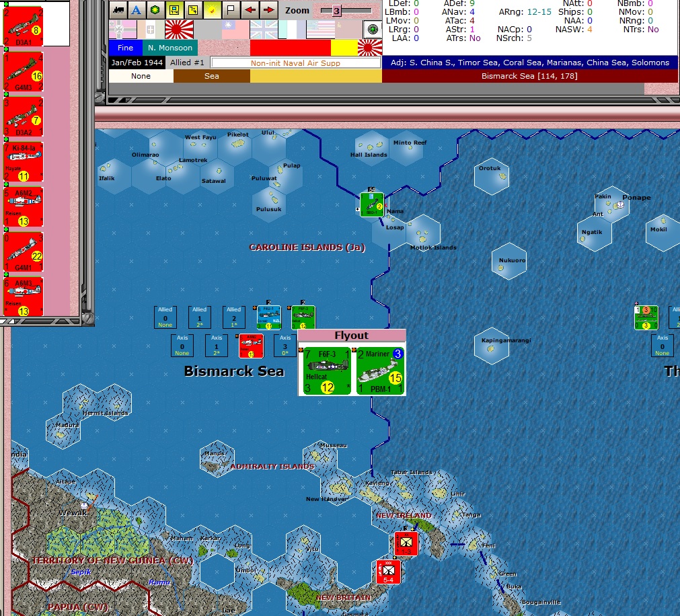680x616 pixels.
Task: Click the ADMIRALTY ISLANDS map label
Action: pos(272,467)
